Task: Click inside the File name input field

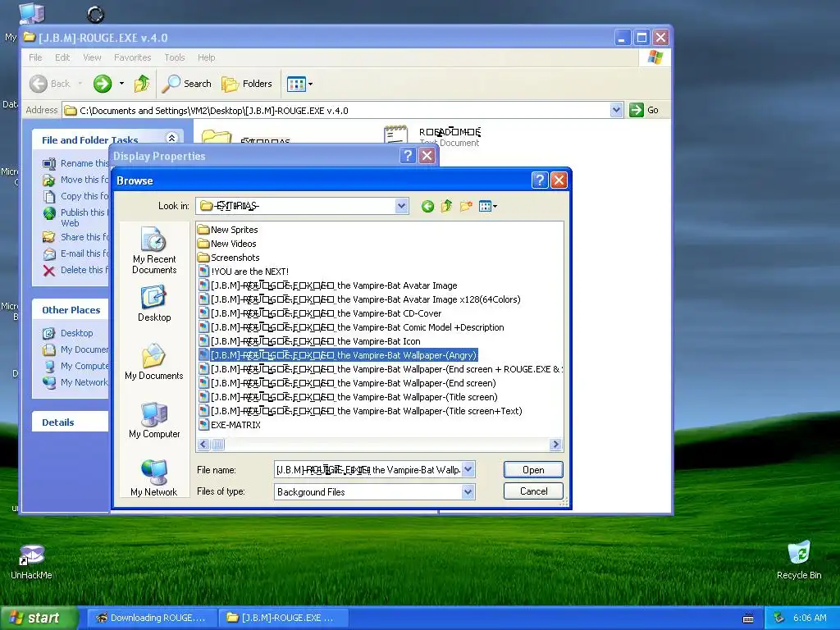Action: [367, 470]
